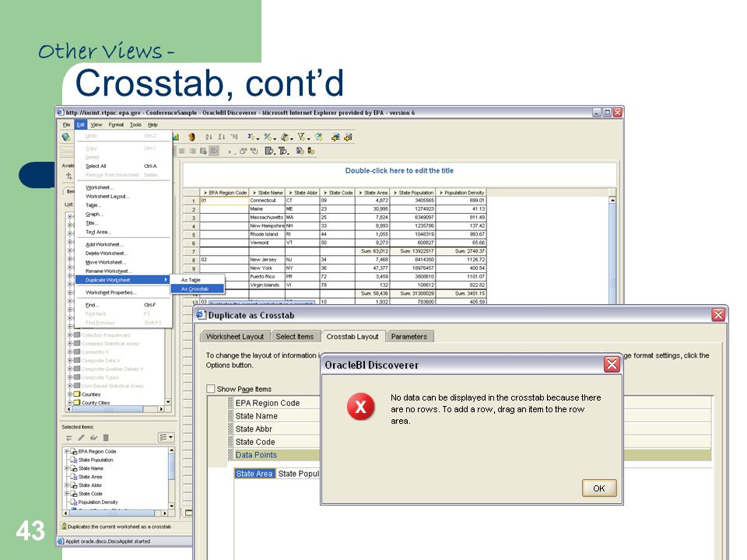This screenshot has height=560, width=747.
Task: Expand EPA Region Code in Selected Items
Action: pos(67,451)
